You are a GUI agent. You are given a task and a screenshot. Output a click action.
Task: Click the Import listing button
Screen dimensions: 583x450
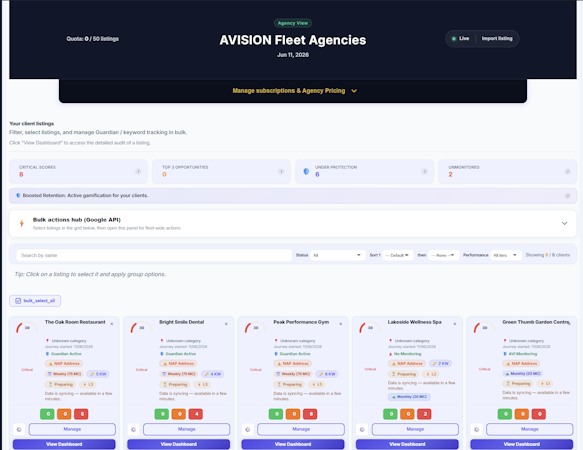pyautogui.click(x=497, y=39)
